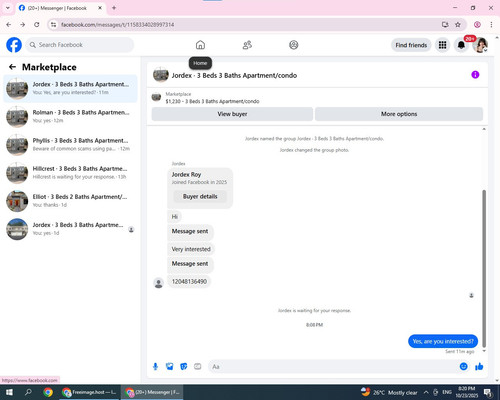Open a new browser tab

(x=114, y=8)
